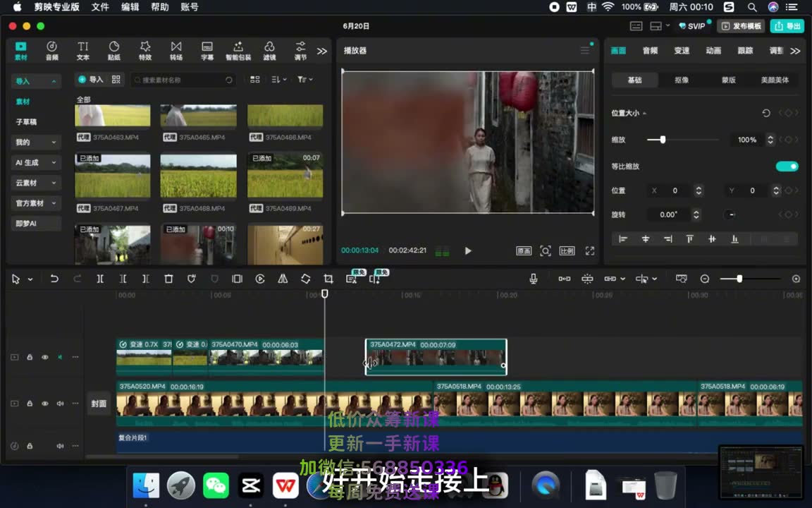
Task: Click the 发布模板 button
Action: pyautogui.click(x=742, y=26)
